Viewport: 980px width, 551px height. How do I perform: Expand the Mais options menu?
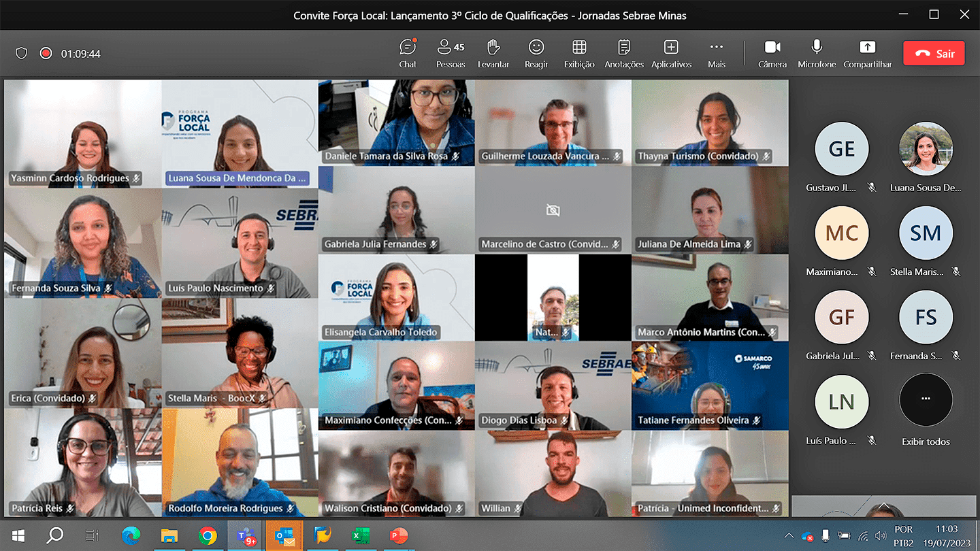(x=716, y=53)
